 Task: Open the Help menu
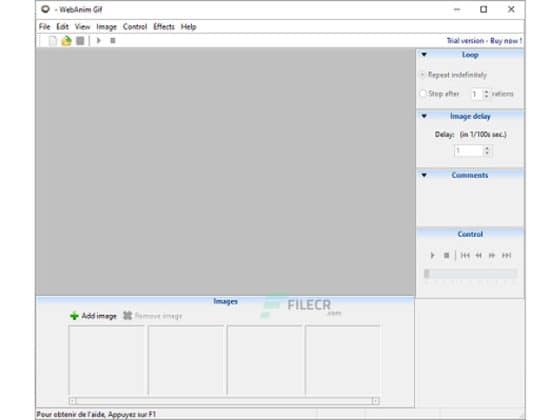189,27
